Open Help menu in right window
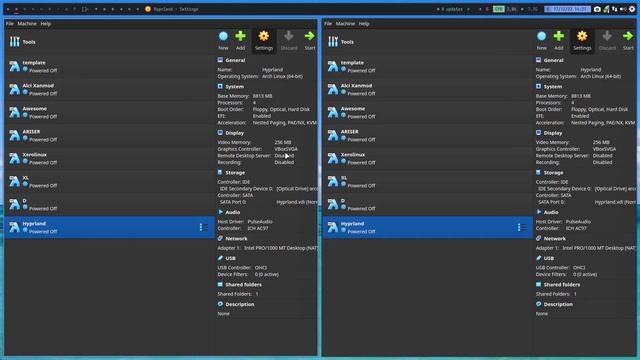This screenshot has width=640, height=360. pos(364,24)
